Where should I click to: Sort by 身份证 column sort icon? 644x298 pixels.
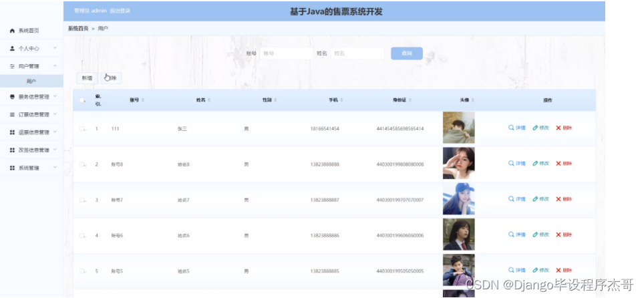(410, 100)
